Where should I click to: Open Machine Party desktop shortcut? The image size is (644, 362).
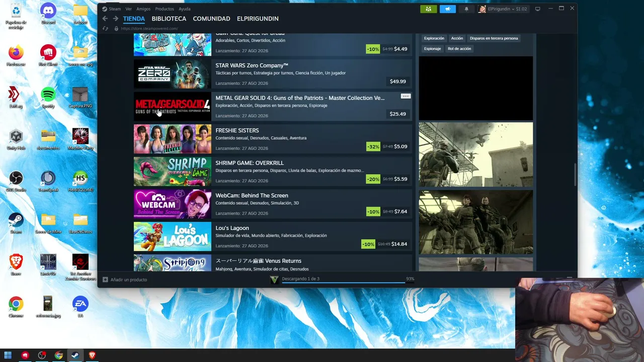click(x=80, y=140)
